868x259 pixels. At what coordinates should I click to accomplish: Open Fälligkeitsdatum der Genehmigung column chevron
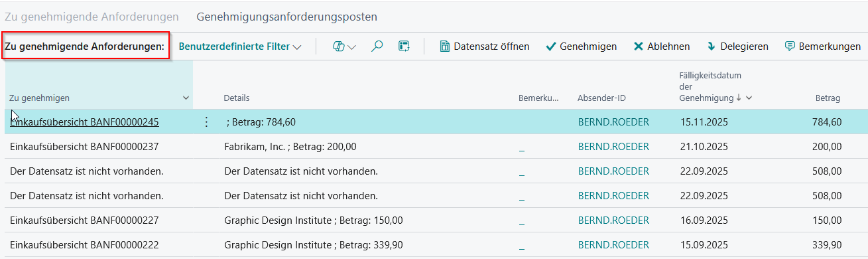749,98
